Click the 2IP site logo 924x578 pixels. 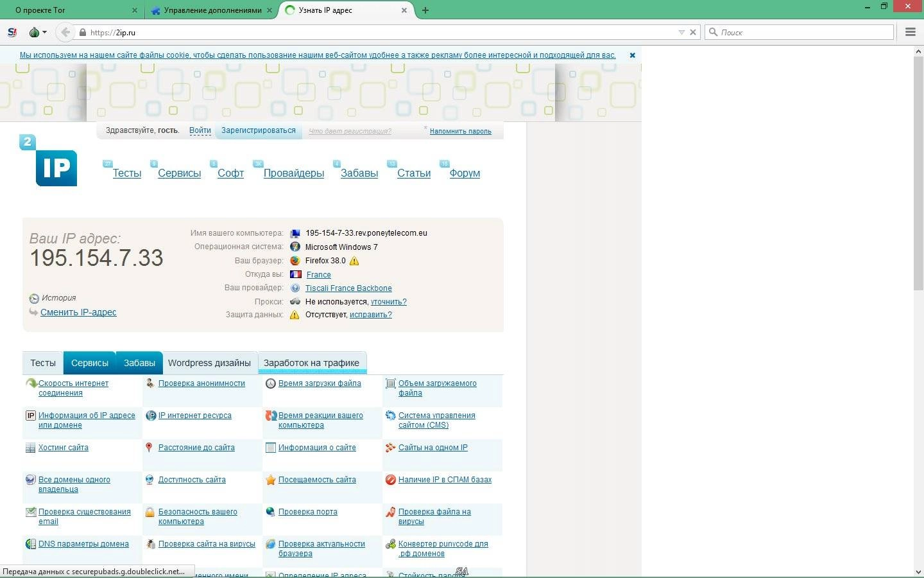tap(49, 161)
